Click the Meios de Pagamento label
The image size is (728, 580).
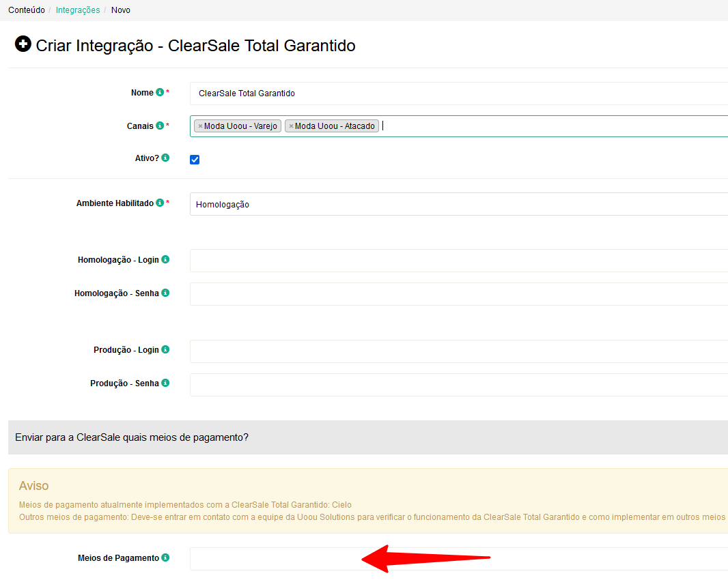[118, 558]
